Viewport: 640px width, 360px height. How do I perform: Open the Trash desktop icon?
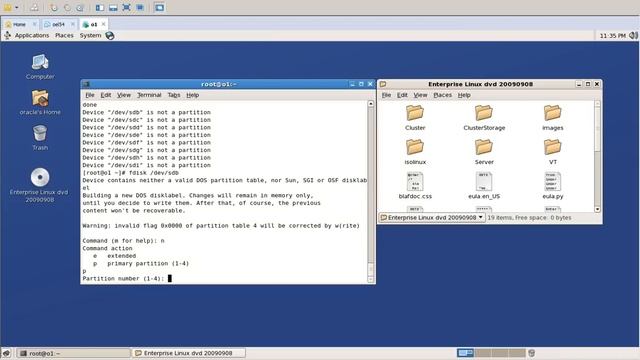click(x=40, y=133)
